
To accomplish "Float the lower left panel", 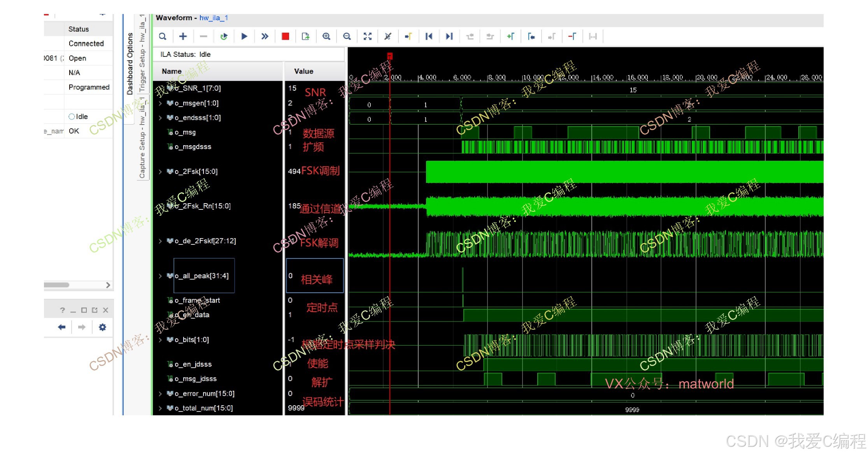I will (x=95, y=310).
